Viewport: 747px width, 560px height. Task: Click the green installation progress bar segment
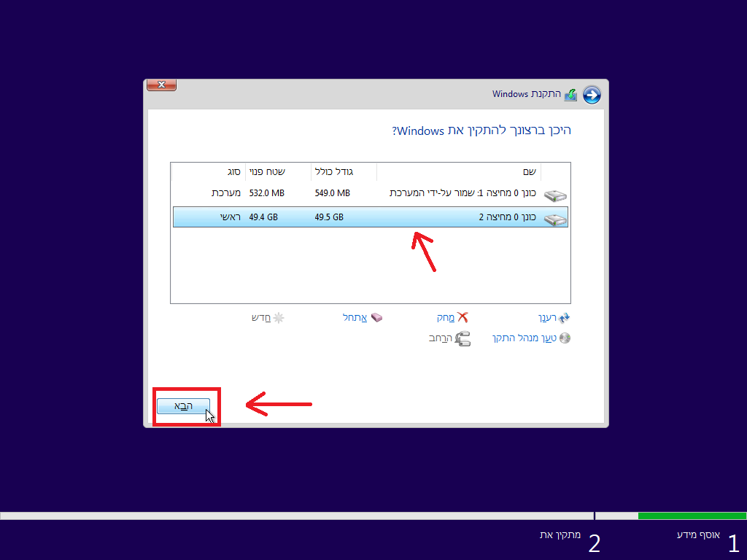(x=692, y=516)
